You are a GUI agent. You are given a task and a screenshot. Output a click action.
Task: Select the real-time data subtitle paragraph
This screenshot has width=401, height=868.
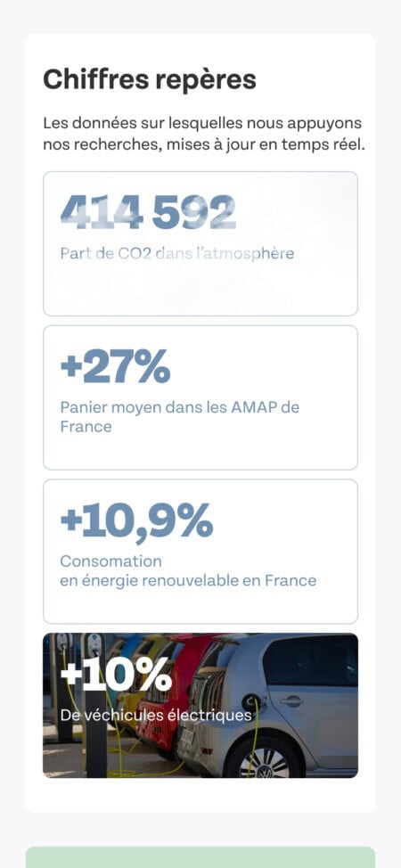point(204,134)
